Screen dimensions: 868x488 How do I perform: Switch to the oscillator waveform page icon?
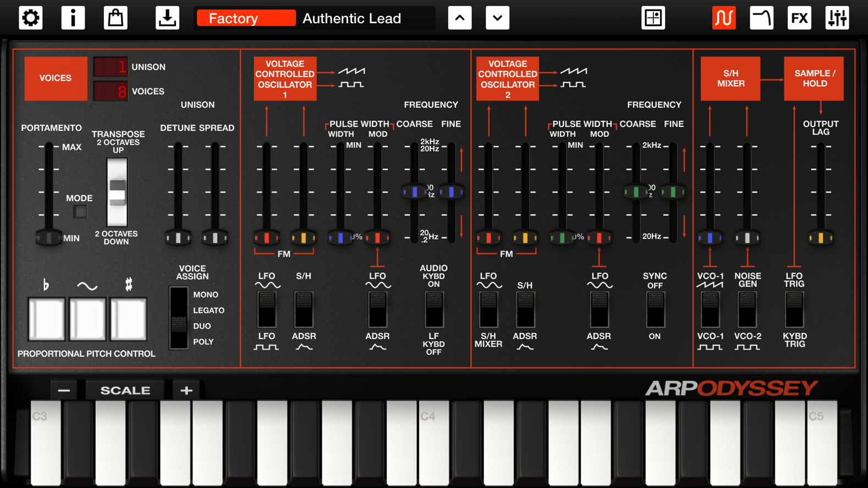[x=724, y=18]
